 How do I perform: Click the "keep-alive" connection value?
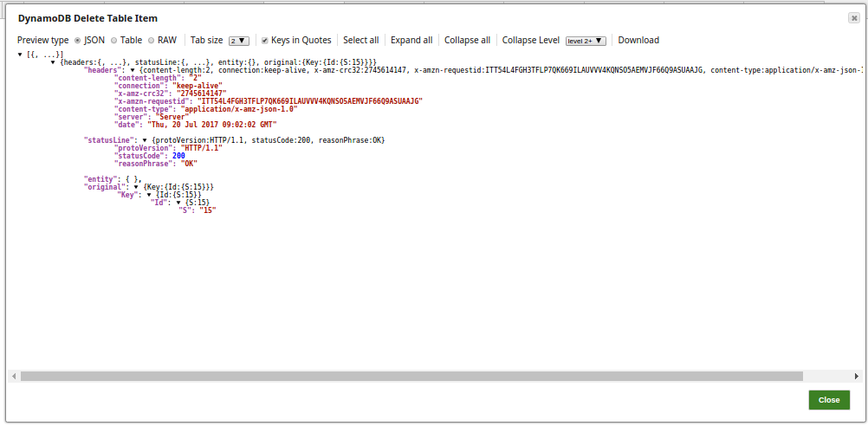click(x=198, y=86)
